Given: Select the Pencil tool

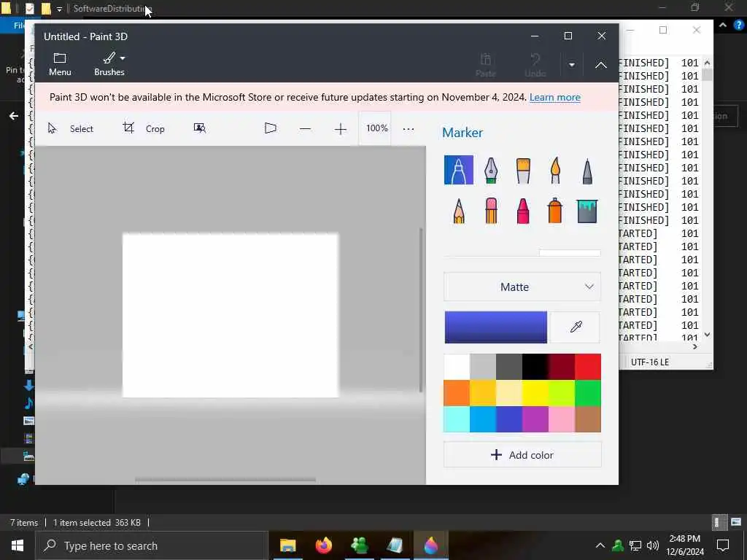Looking at the screenshot, I should (x=458, y=211).
